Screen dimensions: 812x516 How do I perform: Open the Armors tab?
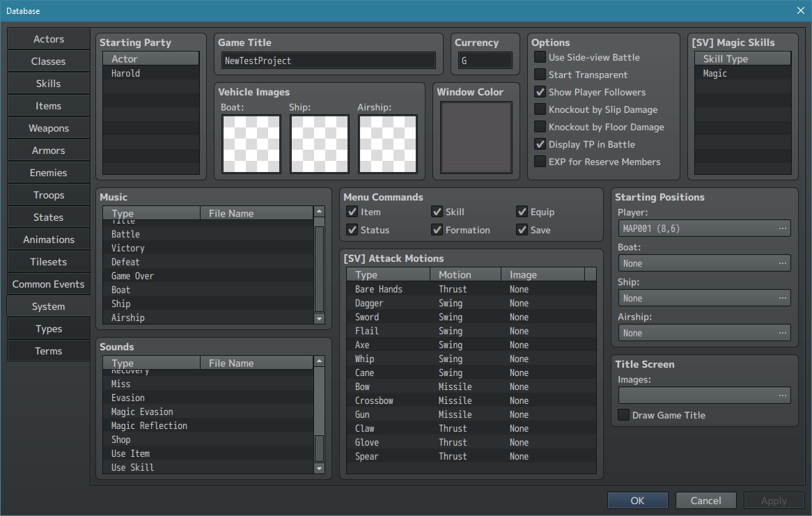[x=49, y=150]
